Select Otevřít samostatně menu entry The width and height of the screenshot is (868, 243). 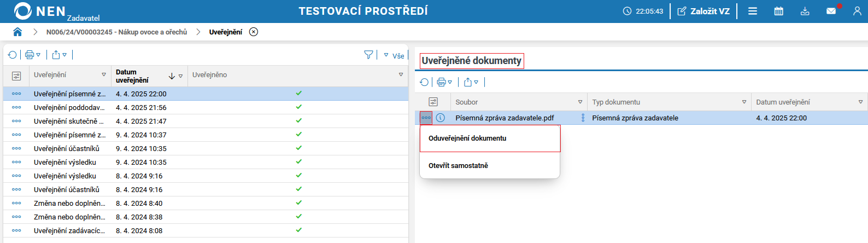458,166
